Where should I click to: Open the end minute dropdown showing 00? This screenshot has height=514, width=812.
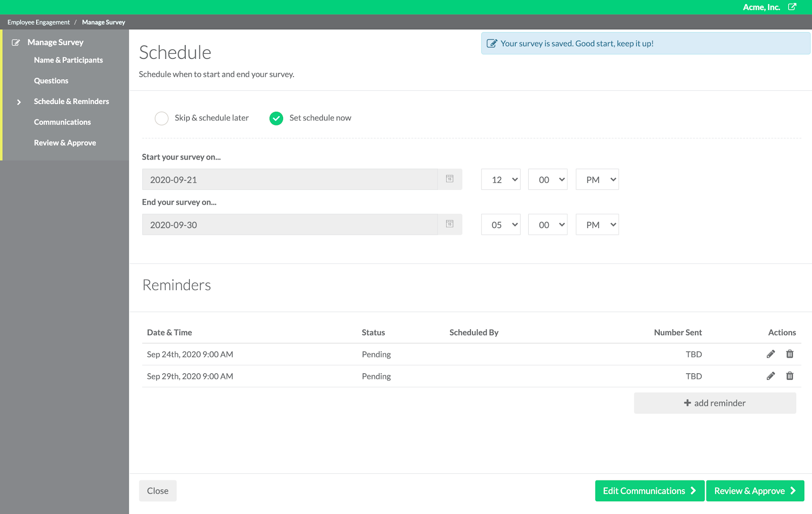pyautogui.click(x=548, y=224)
